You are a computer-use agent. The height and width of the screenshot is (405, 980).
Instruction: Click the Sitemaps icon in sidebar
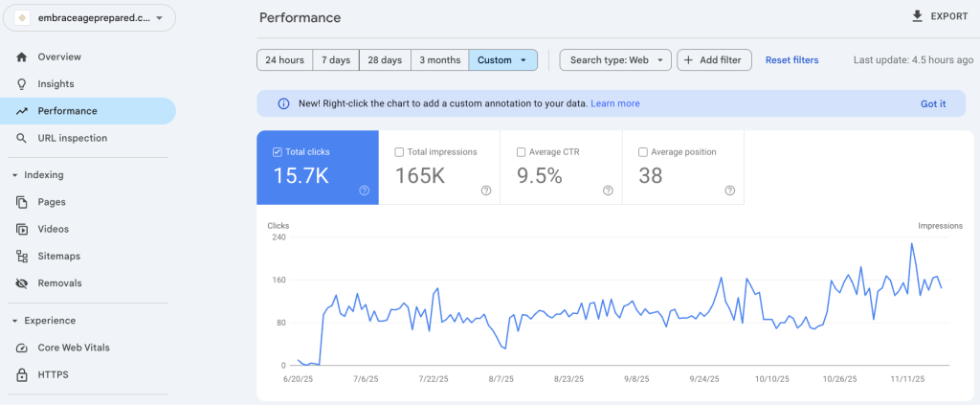tap(21, 257)
